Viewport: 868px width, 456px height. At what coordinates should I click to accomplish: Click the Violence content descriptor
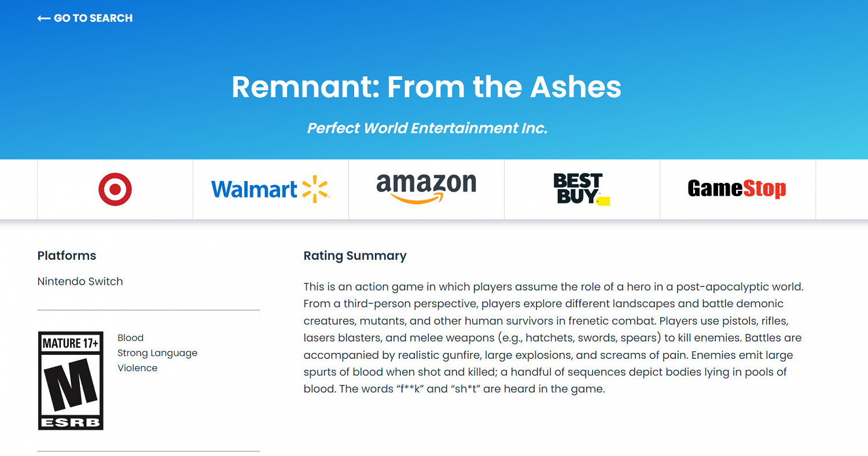pyautogui.click(x=137, y=368)
